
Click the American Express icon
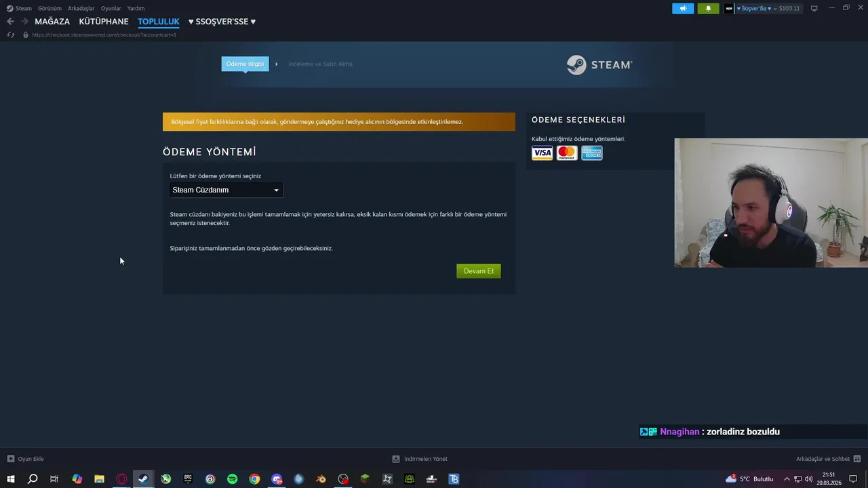592,153
